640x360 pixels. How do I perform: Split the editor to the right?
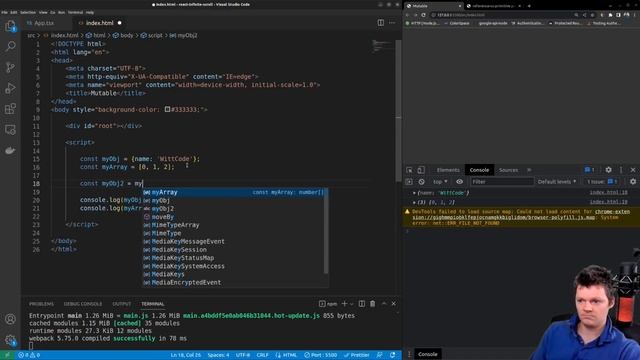(380, 23)
